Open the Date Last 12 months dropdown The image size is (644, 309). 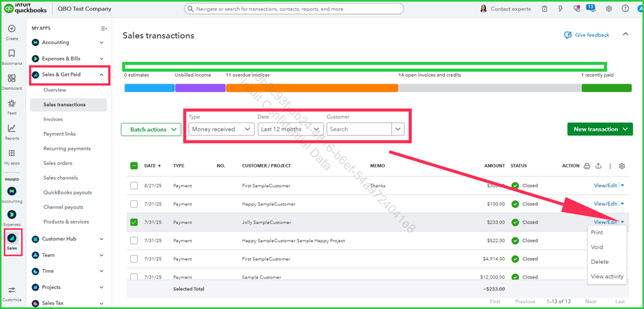(289, 129)
